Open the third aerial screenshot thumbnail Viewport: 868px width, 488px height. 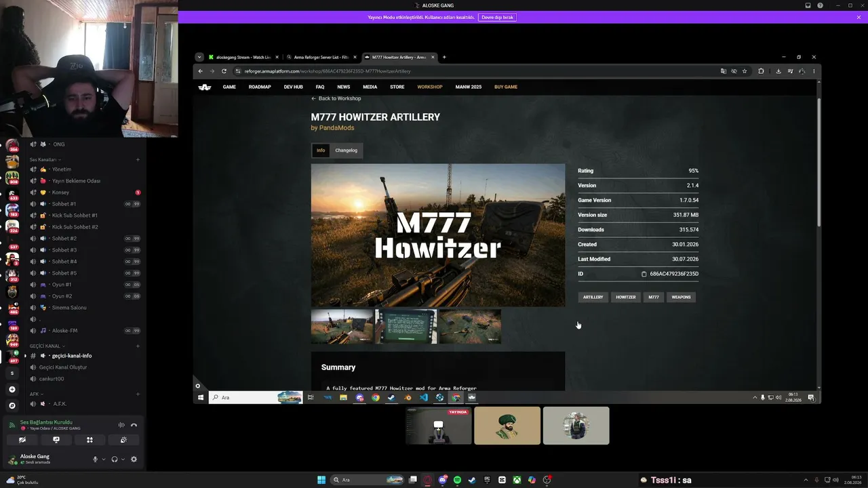coord(470,327)
